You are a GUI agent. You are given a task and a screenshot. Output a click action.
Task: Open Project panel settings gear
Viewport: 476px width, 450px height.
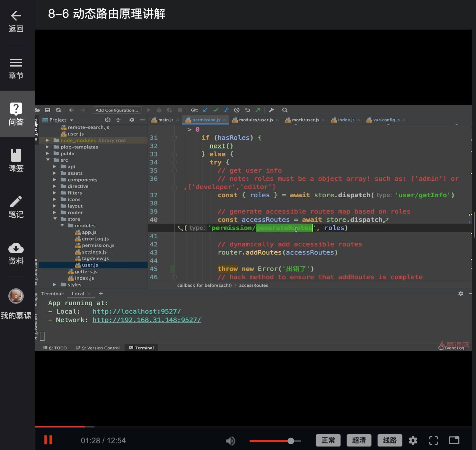coord(132,120)
